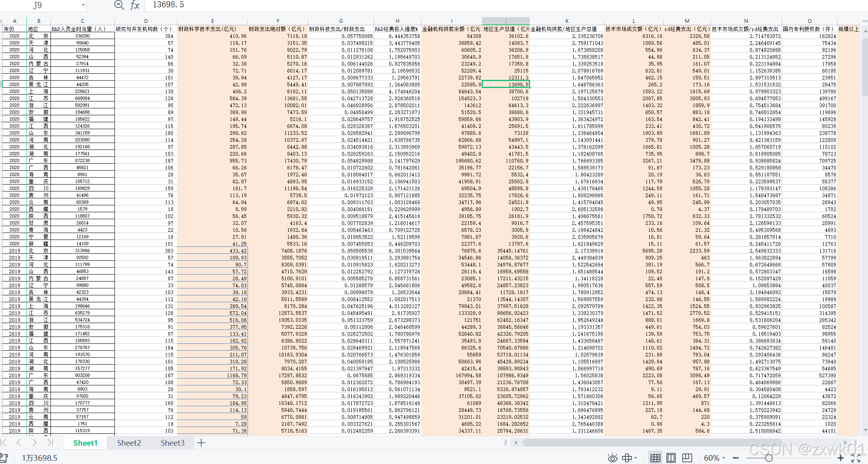Enter fullscreen via expand arrows icon
Image resolution: width=868 pixels, height=464 pixels.
[856, 458]
